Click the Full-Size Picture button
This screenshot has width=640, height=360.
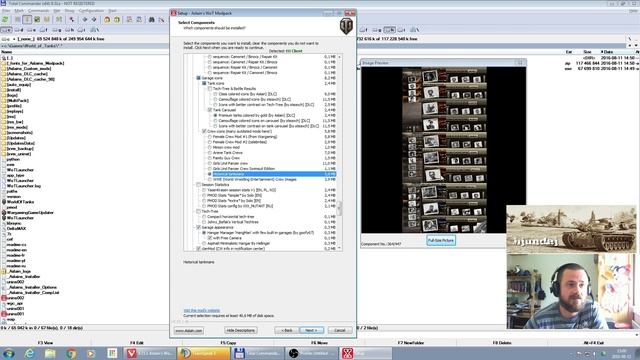pos(441,240)
